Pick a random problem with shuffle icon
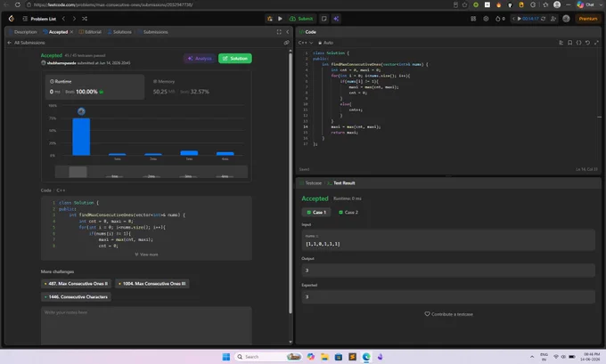 point(85,19)
